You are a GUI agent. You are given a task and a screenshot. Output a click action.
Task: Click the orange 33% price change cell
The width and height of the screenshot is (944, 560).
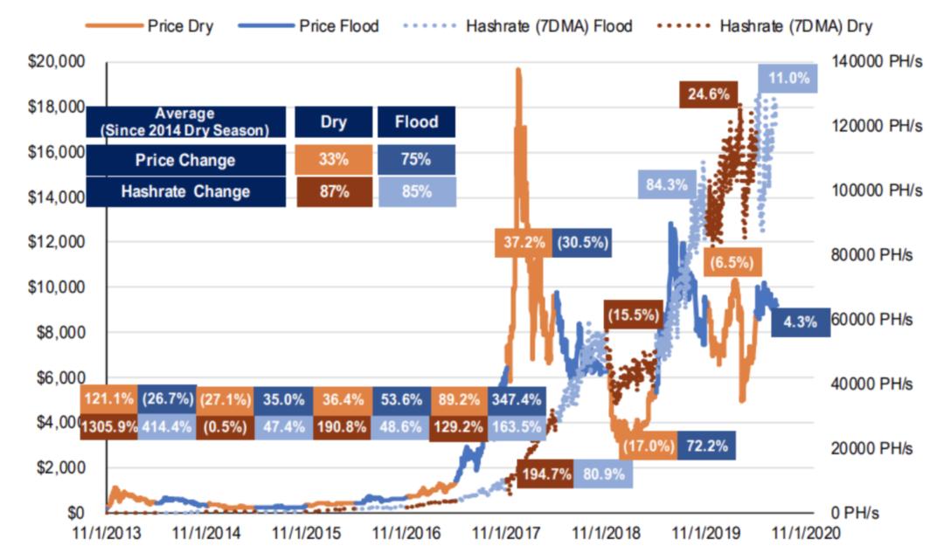click(334, 159)
